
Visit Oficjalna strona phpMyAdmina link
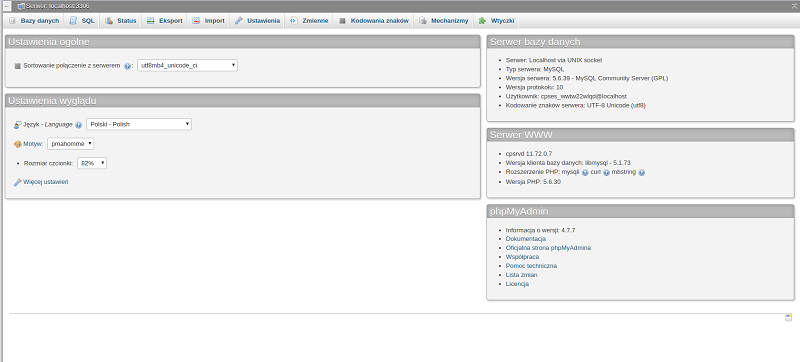coord(548,248)
